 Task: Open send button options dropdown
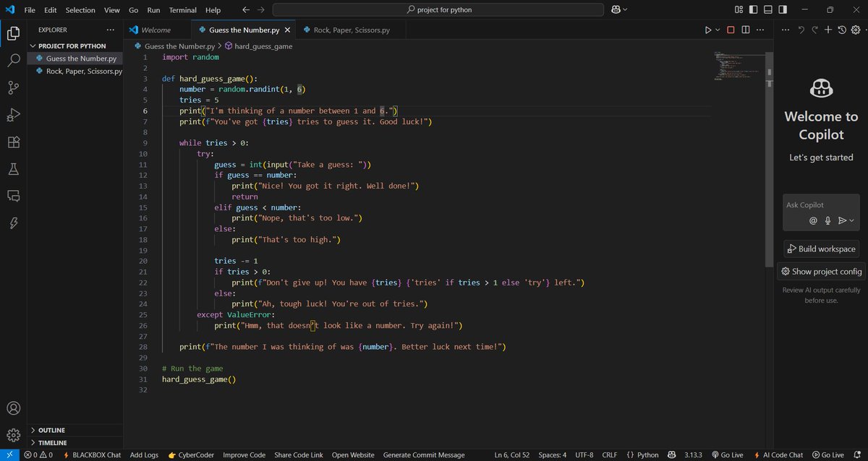(851, 220)
